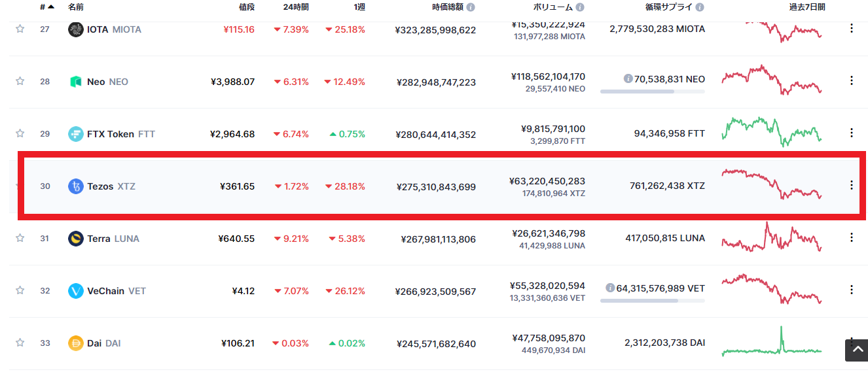Click the VeChain circulating supply progress bar
The width and height of the screenshot is (868, 372).
coord(653,301)
